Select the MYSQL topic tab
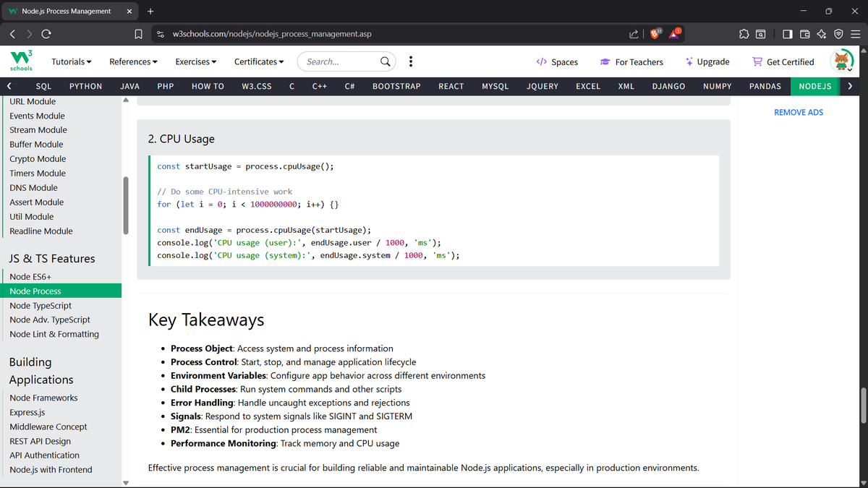This screenshot has height=488, width=868. point(495,86)
